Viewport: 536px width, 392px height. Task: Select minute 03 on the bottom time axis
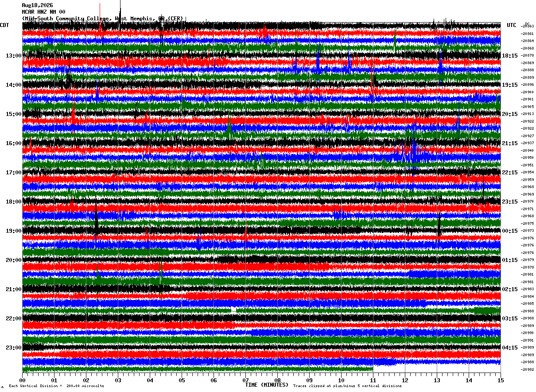(x=118, y=380)
